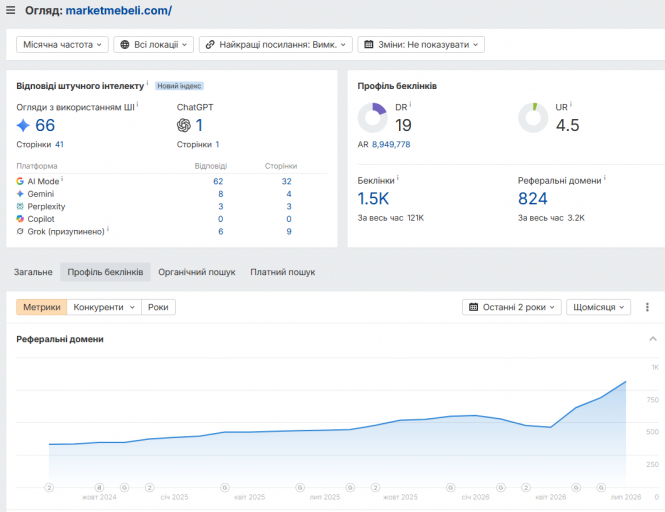Open the Загальне tab
The width and height of the screenshot is (665, 512).
tap(33, 272)
